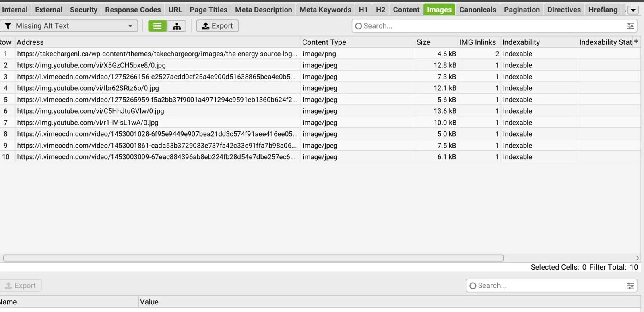Open search options icon in lower search bar

click(x=630, y=286)
